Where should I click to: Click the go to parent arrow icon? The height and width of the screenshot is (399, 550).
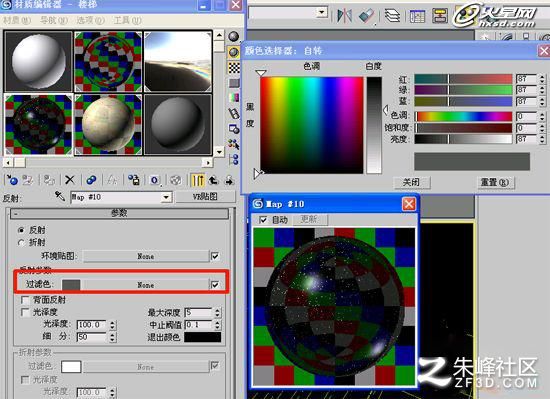click(214, 180)
